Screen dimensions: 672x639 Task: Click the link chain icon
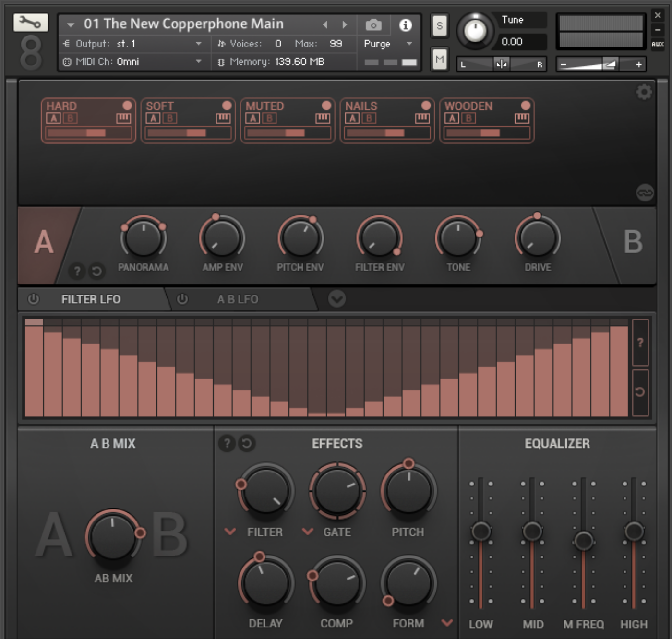(645, 193)
